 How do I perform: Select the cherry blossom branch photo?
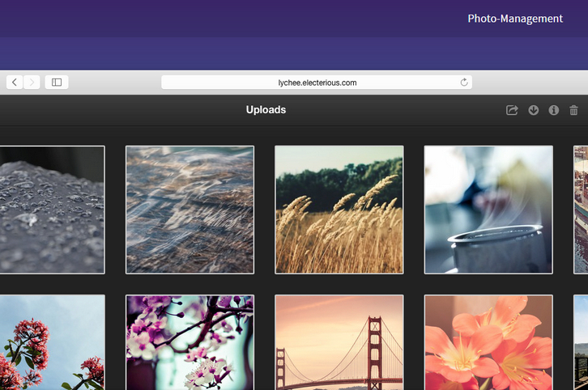tap(190, 342)
